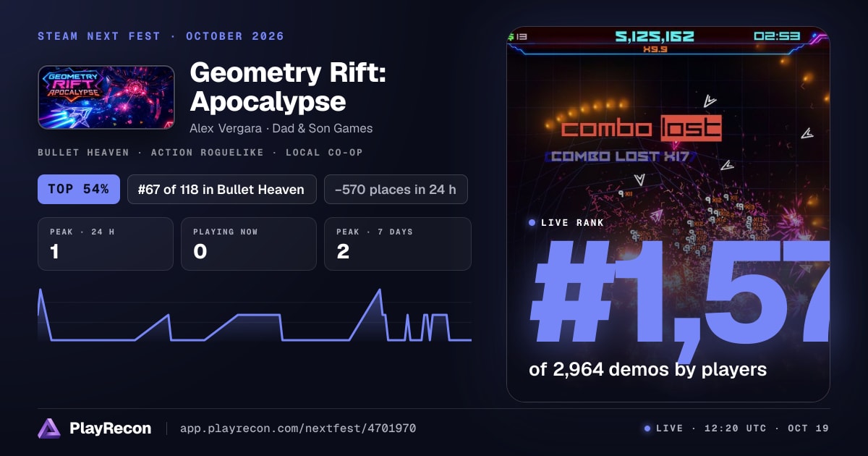
Task: Click the BULLET HEAVEN · ACTION ROGUELIKE · LOCAL CO-OP tags
Action: tap(200, 153)
